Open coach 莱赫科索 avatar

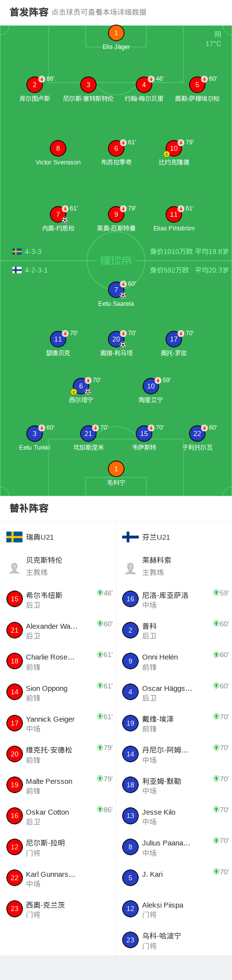point(130,568)
